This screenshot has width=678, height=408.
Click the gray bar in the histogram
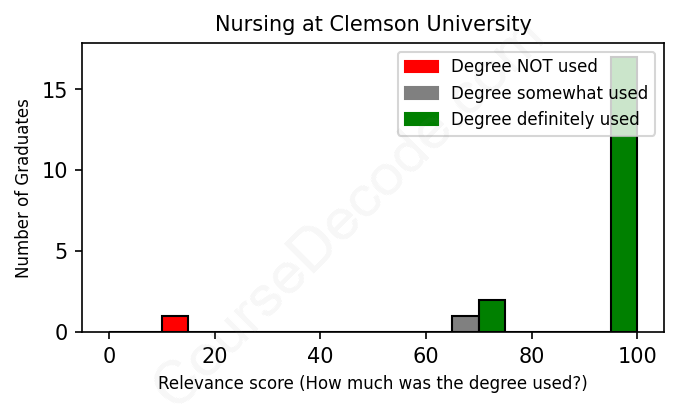[465, 324]
